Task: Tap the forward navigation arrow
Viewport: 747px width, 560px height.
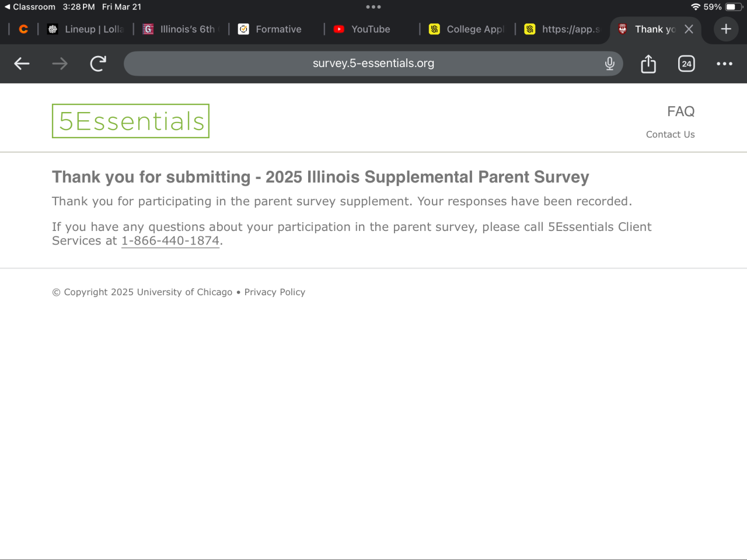Action: [x=60, y=64]
